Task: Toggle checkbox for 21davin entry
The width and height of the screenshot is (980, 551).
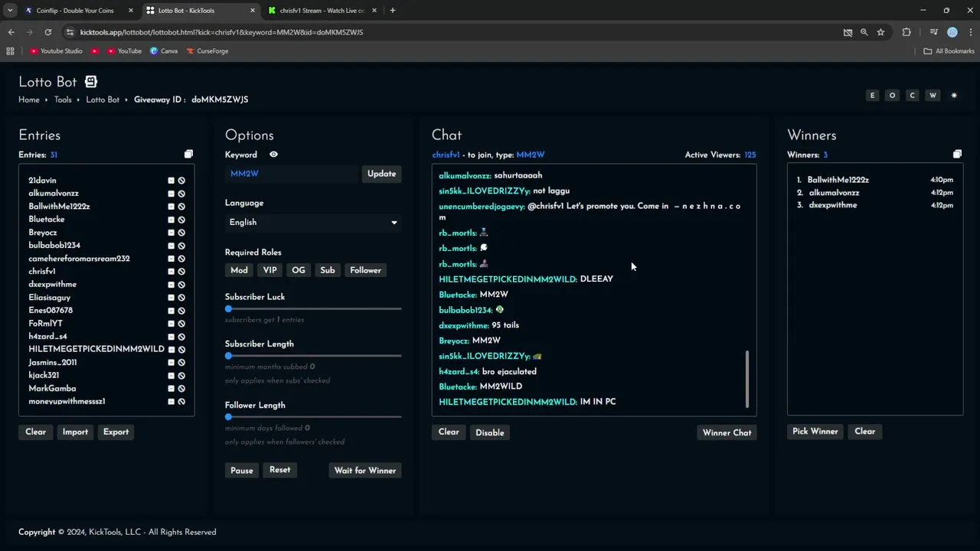Action: point(171,181)
